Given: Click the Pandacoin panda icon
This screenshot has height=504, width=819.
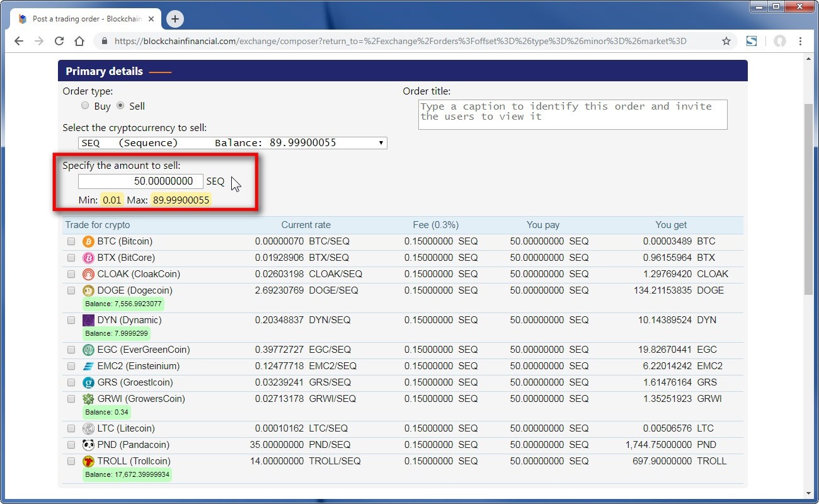Looking at the screenshot, I should coord(88,445).
